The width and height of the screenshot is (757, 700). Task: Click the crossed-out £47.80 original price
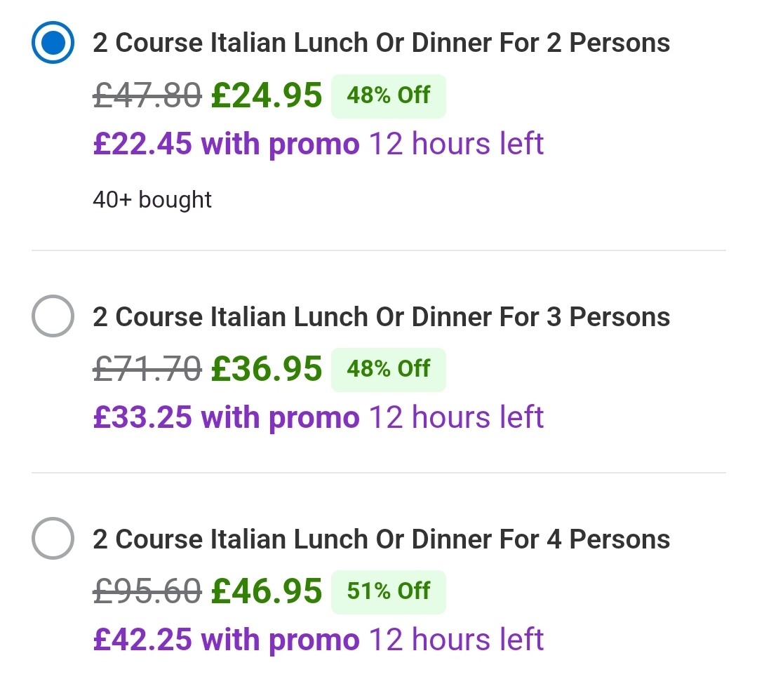pos(145,95)
